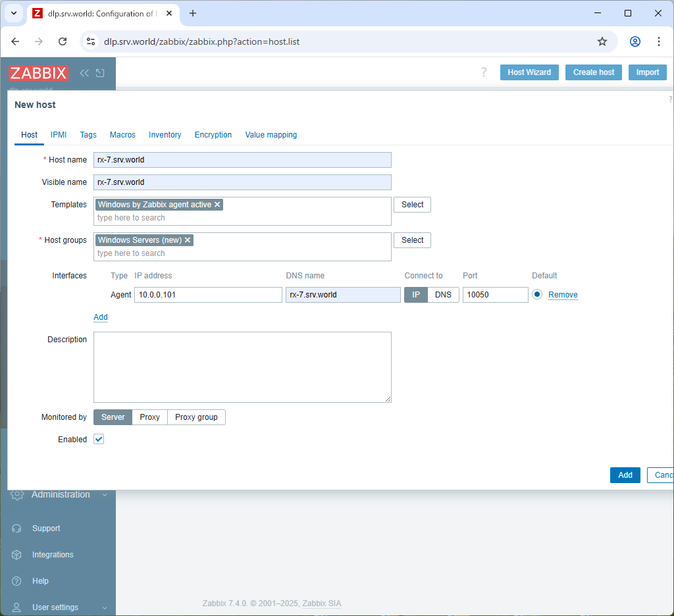Remove the agent interface via Remove link
674x616 pixels.
563,294
